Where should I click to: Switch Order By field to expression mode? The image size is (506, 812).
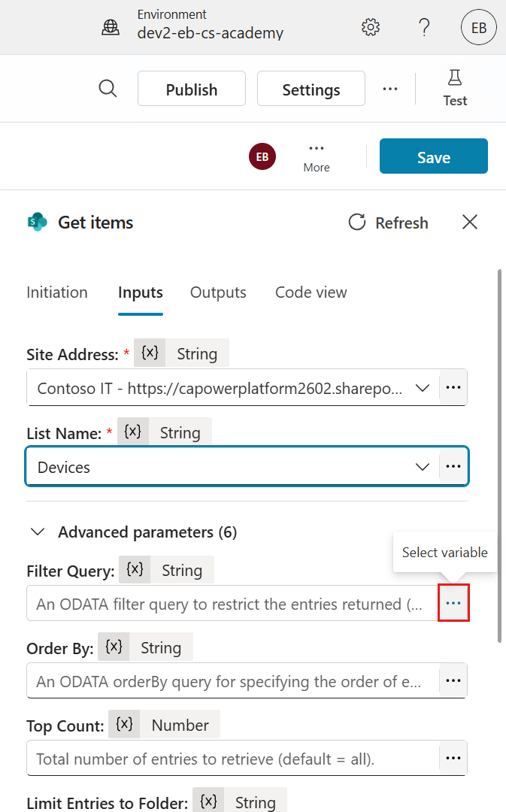click(x=453, y=680)
